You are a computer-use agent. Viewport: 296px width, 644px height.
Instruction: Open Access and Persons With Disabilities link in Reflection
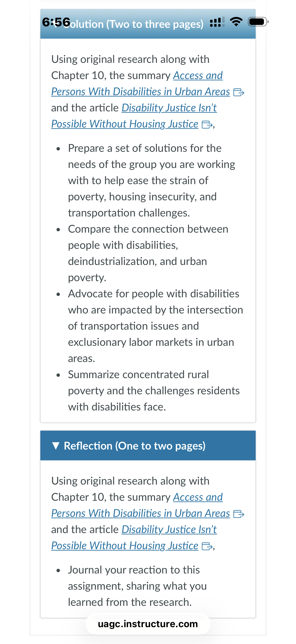(x=141, y=505)
